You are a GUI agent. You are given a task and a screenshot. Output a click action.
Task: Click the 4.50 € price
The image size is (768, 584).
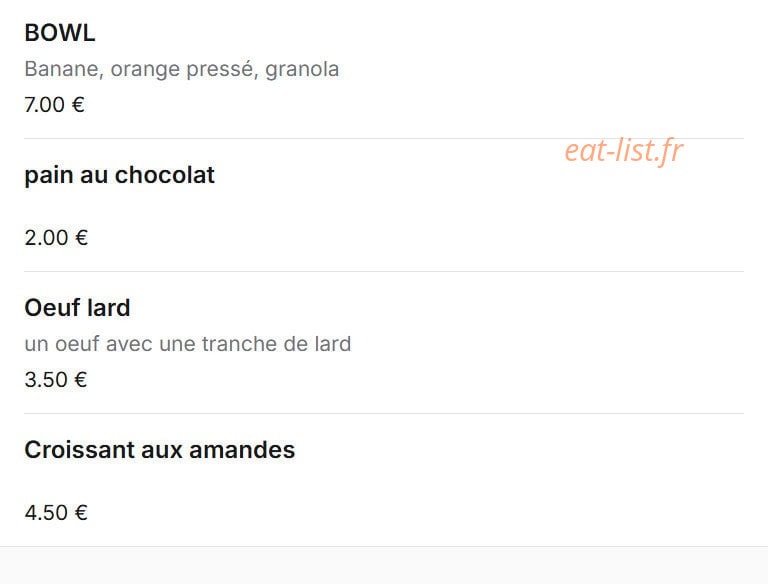tap(56, 513)
